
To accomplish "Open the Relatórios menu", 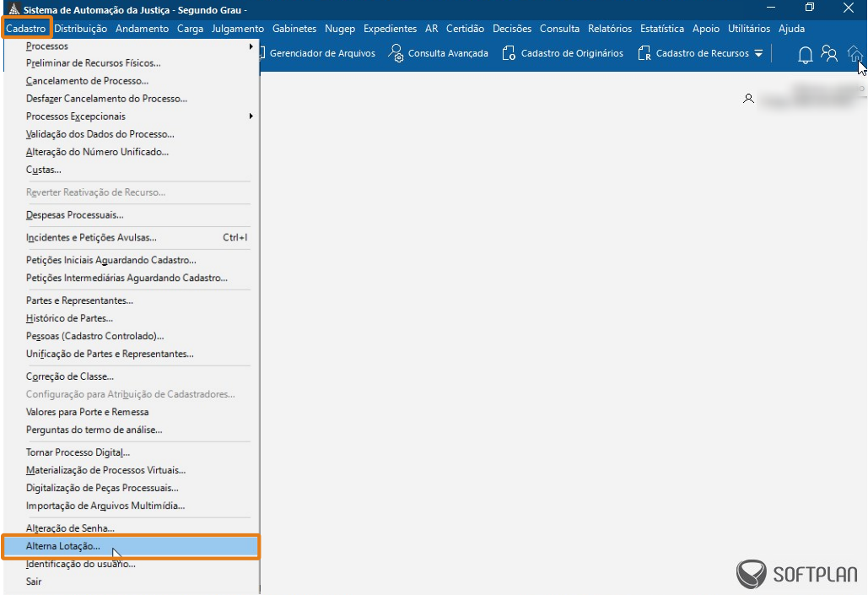I will (x=610, y=28).
